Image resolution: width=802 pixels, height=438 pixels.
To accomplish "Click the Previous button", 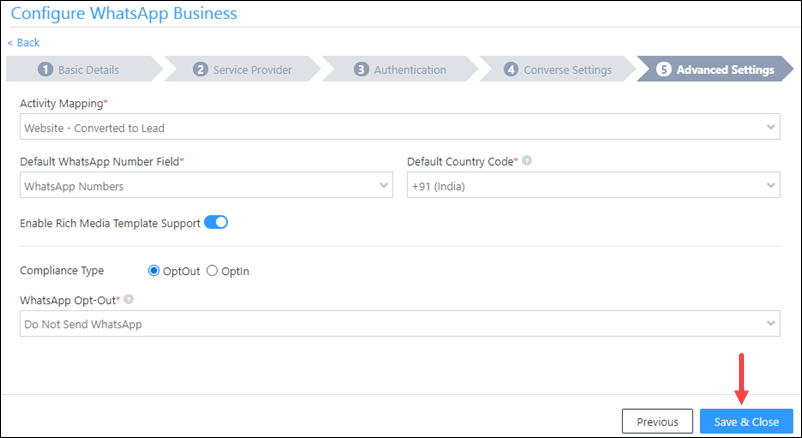I will tap(657, 422).
